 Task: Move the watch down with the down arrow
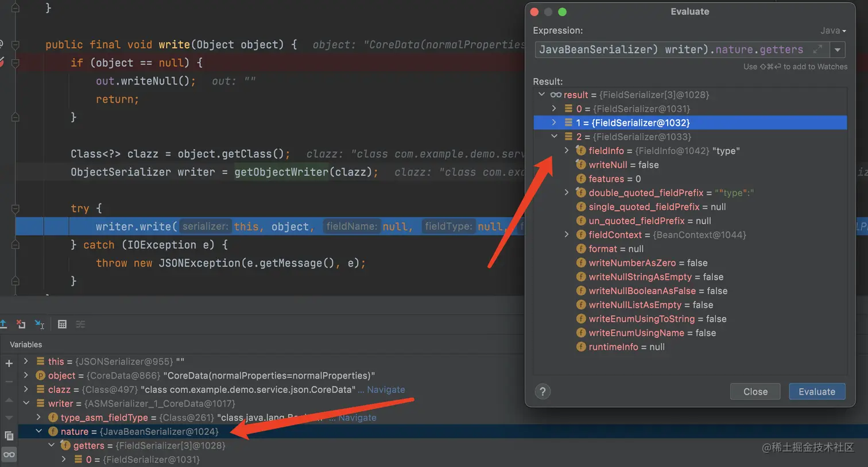pos(9,418)
